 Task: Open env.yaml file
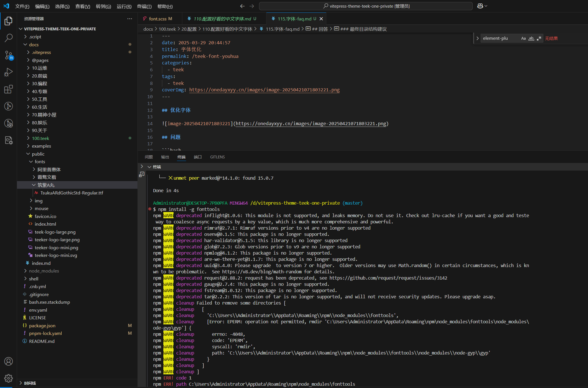(x=38, y=310)
